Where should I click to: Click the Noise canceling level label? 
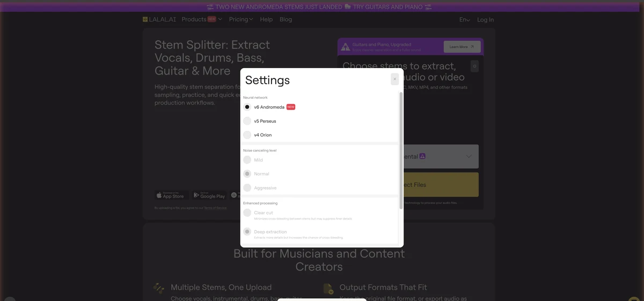point(260,150)
